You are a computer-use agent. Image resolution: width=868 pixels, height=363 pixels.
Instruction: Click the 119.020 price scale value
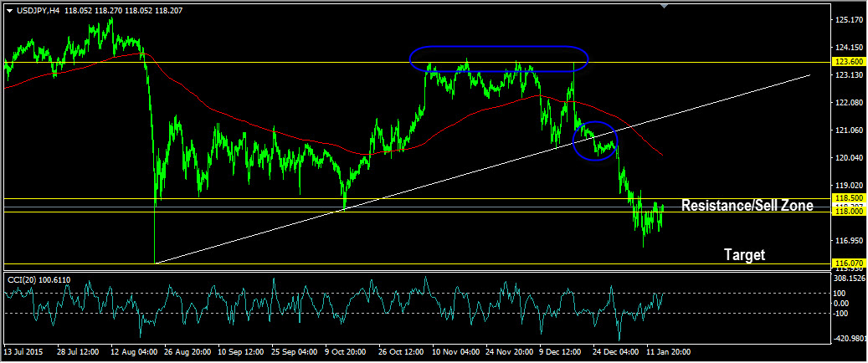pos(850,186)
